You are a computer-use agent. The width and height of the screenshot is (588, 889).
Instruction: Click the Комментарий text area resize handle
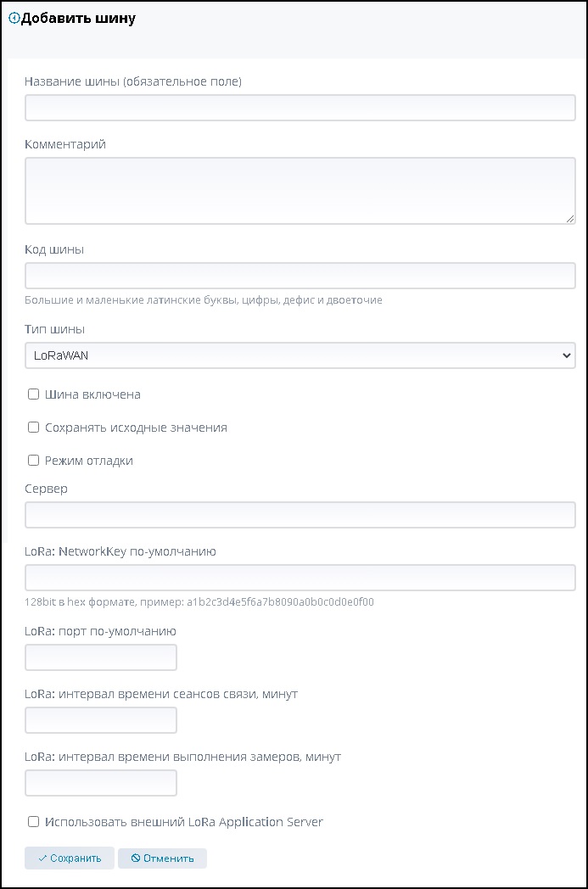(x=570, y=219)
